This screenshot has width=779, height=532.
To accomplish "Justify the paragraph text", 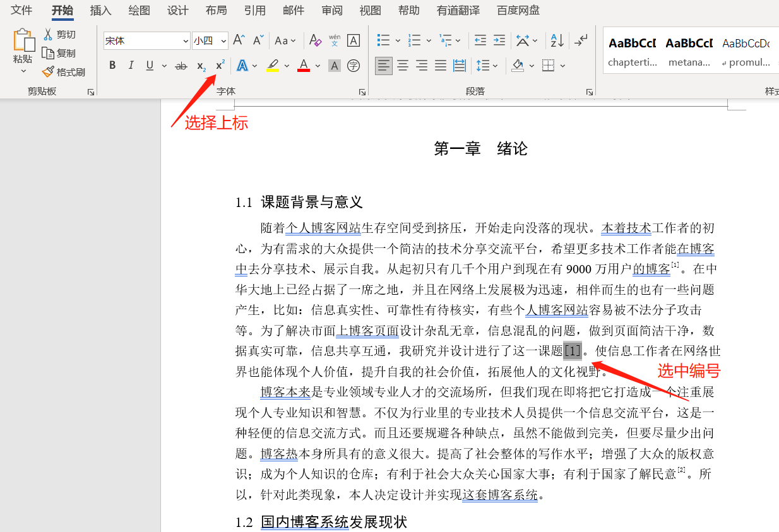I will tap(441, 66).
